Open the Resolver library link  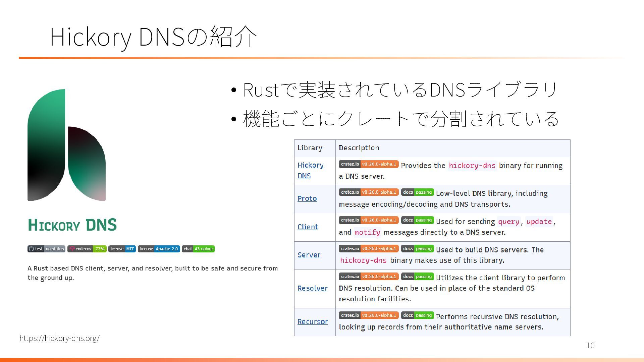pyautogui.click(x=312, y=288)
